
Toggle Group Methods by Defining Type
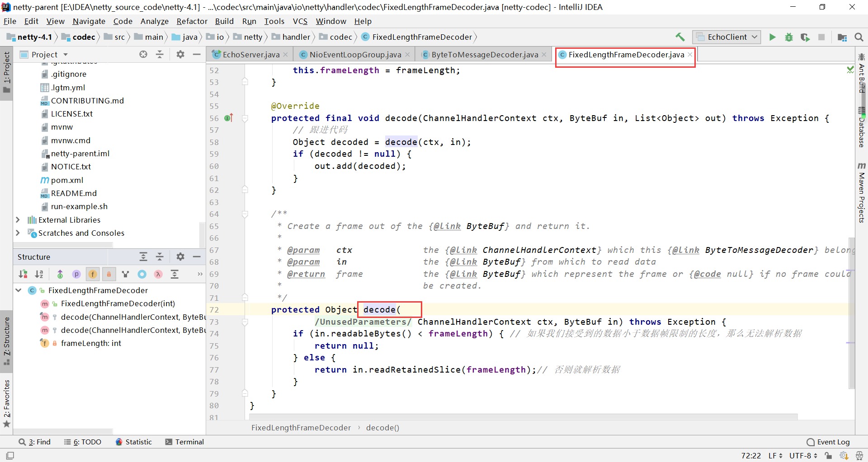click(126, 274)
